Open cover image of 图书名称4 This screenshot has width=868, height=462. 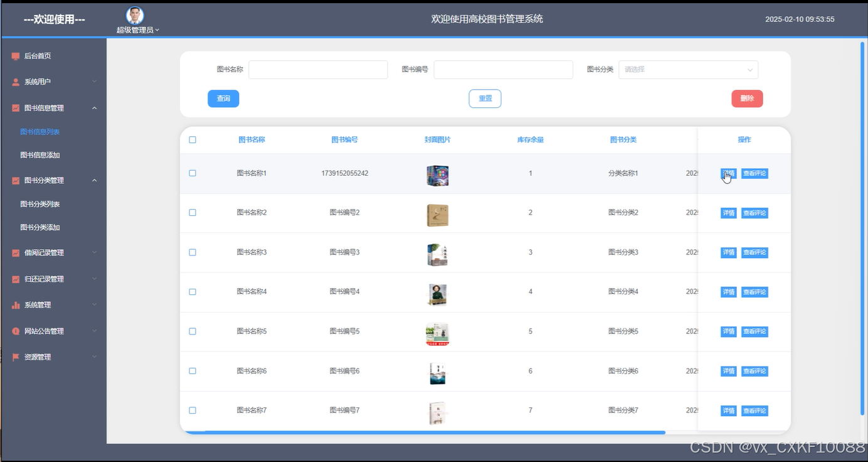coord(437,294)
